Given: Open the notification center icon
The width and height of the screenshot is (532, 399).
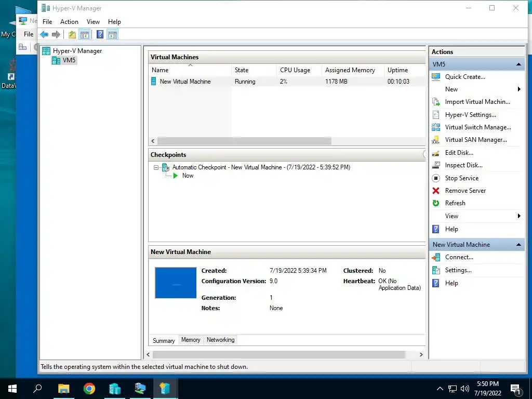Looking at the screenshot, I should coord(516,389).
